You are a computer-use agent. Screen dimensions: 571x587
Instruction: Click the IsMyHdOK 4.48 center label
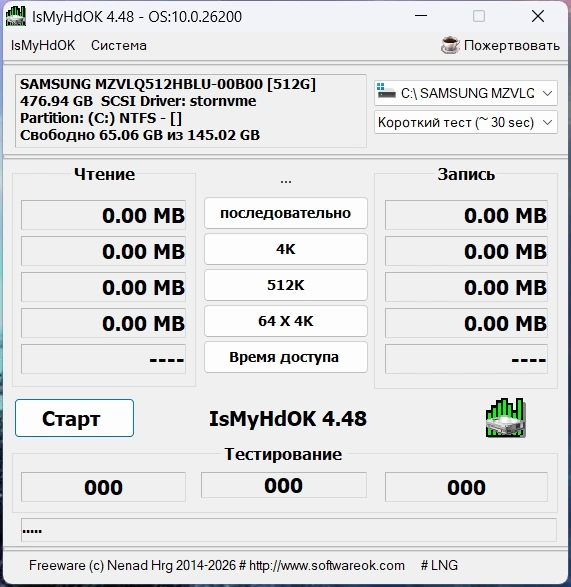click(x=288, y=419)
